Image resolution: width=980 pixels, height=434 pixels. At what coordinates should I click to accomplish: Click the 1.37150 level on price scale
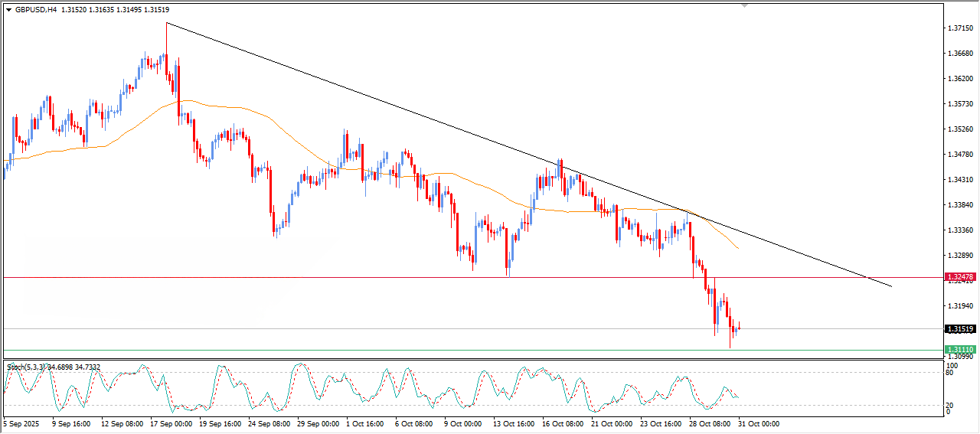[960, 28]
